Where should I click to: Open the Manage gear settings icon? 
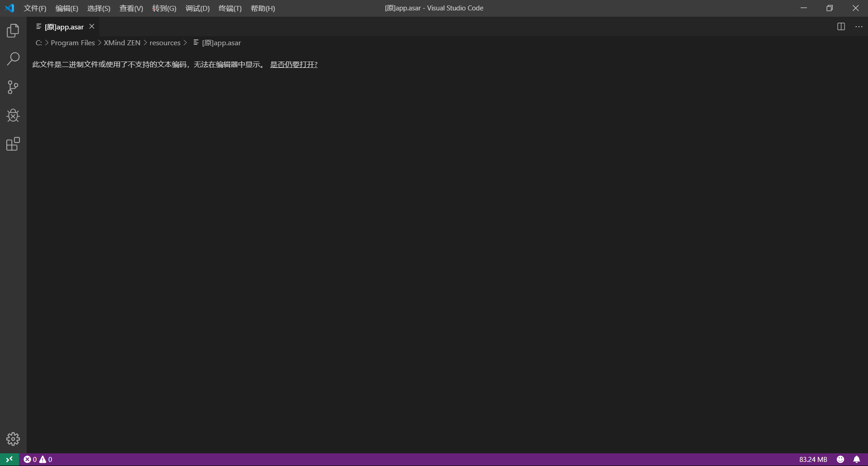click(x=13, y=439)
